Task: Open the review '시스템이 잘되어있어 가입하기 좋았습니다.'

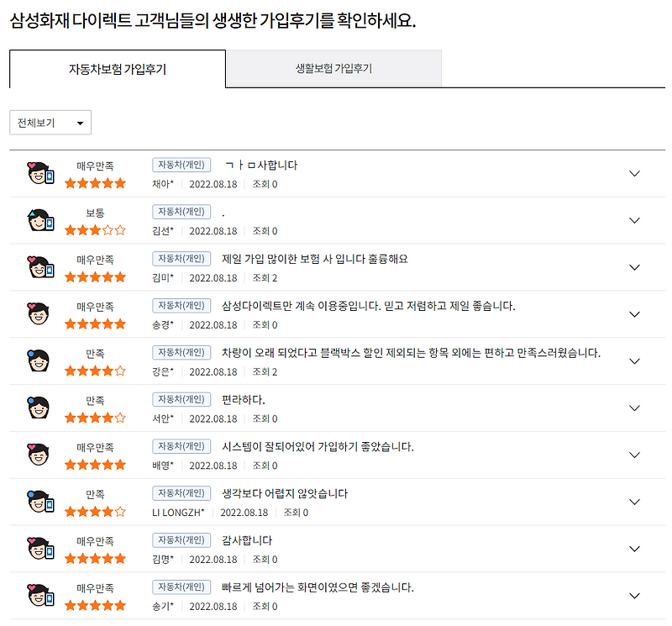Action: click(318, 447)
